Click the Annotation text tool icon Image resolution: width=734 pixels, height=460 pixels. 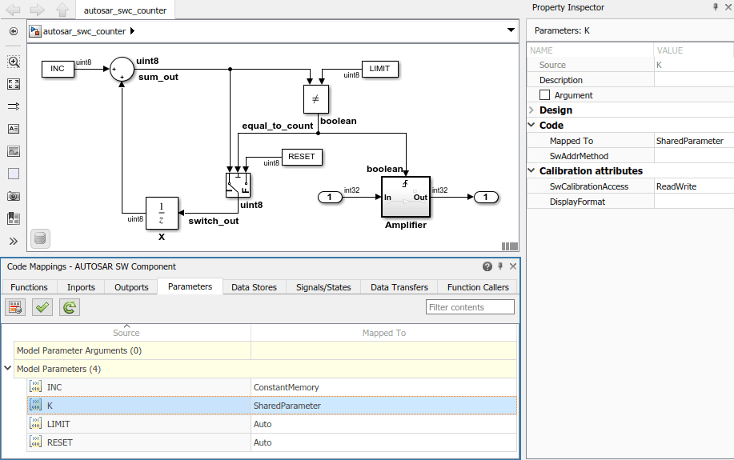(x=14, y=129)
